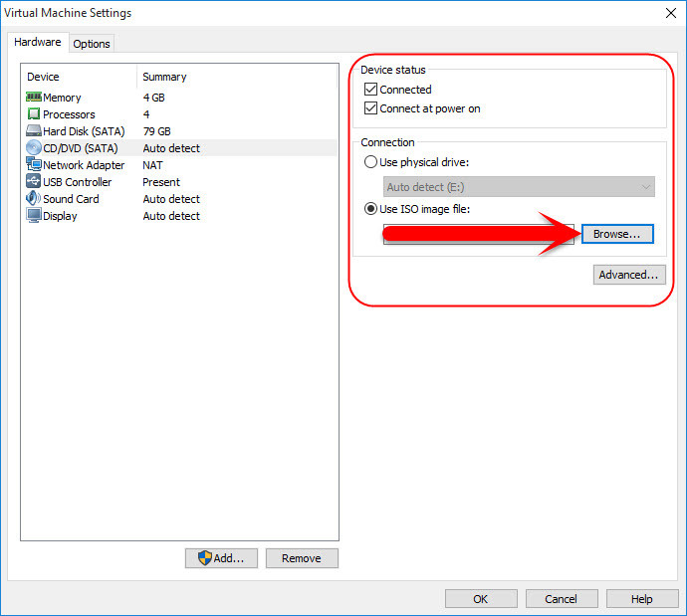Click the Remove button
The image size is (687, 616).
[302, 558]
